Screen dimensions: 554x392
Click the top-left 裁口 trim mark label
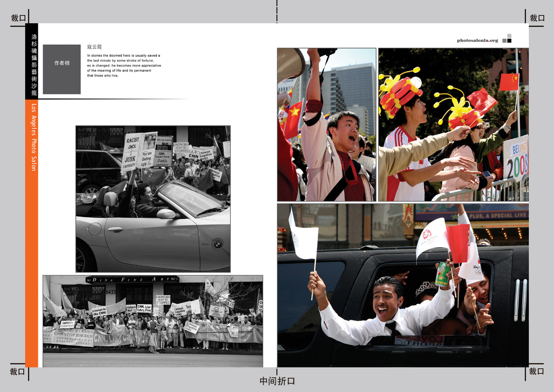coord(18,18)
